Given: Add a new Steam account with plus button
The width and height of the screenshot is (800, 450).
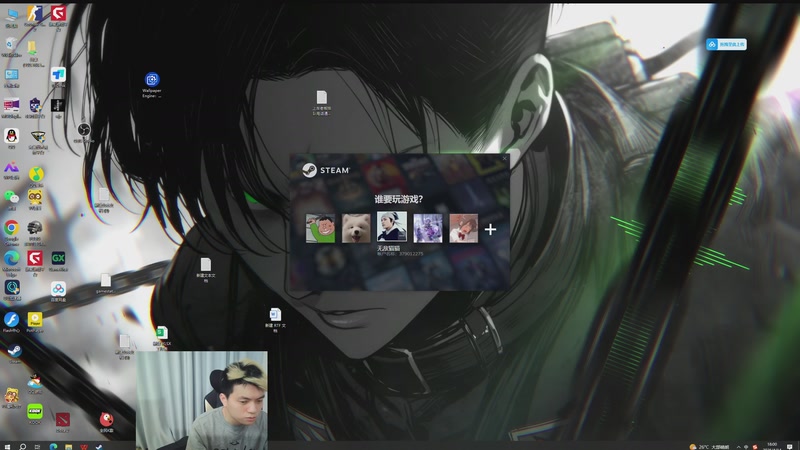Looking at the screenshot, I should (490, 229).
